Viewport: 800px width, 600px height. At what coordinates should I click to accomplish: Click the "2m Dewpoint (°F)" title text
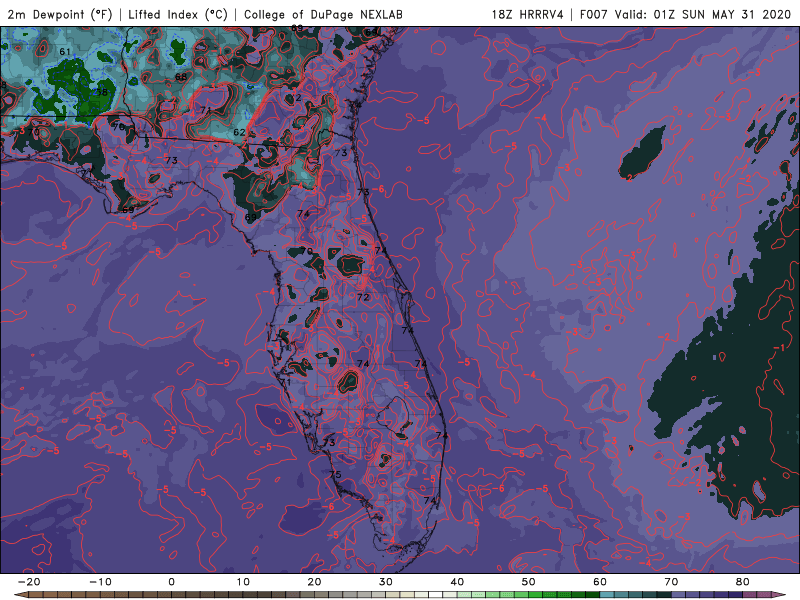click(x=60, y=15)
